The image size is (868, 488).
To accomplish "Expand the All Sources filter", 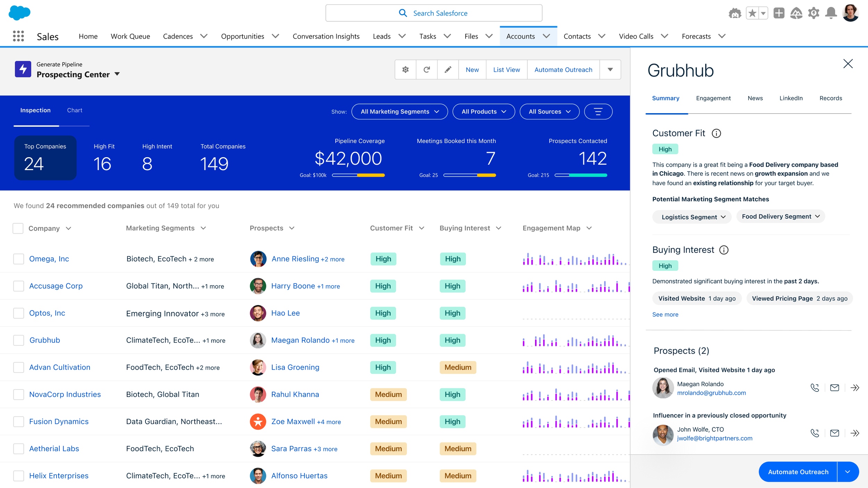I will [x=549, y=112].
